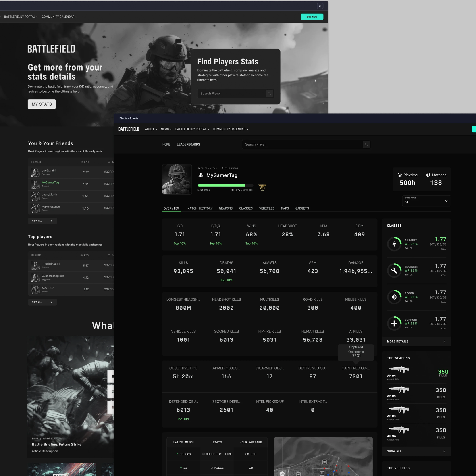
Task: Click the Engineer class wrench icon
Action: [x=394, y=270]
